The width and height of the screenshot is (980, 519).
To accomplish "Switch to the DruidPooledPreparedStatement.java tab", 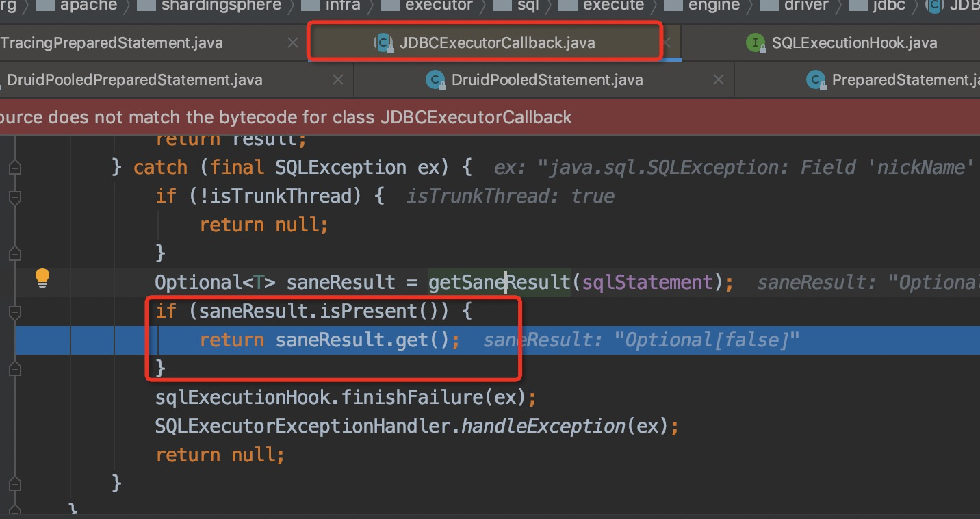I will (133, 79).
